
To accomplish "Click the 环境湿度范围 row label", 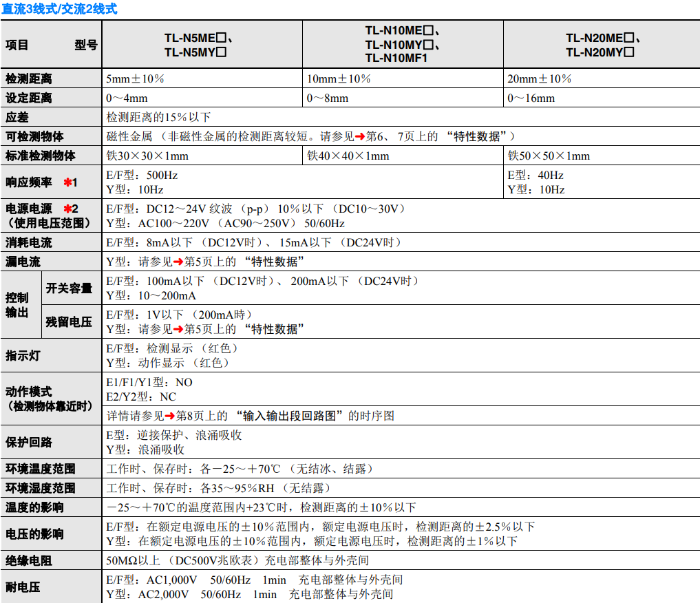I will [x=40, y=488].
